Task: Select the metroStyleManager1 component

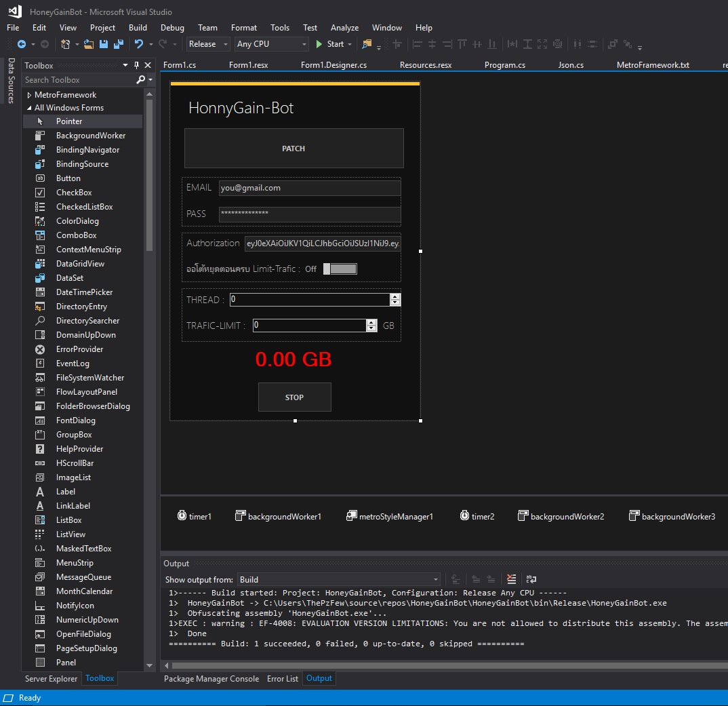Action: [390, 516]
